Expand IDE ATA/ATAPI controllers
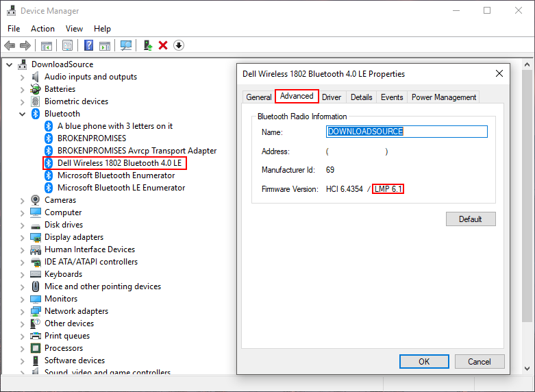535x392 pixels. 22,262
